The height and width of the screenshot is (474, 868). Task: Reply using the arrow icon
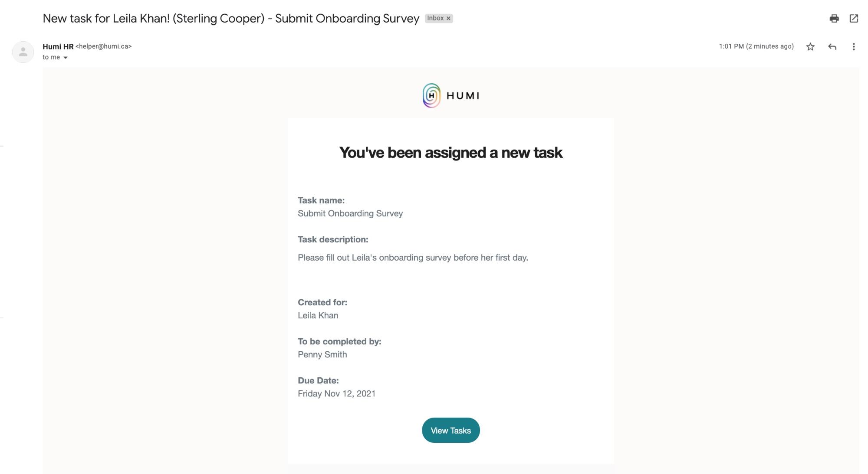[x=832, y=47]
